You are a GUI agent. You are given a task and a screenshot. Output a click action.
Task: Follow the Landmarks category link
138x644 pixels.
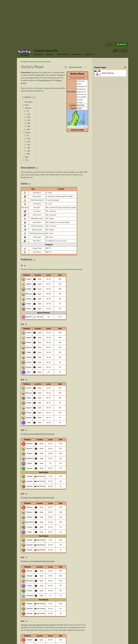[x=46, y=62]
